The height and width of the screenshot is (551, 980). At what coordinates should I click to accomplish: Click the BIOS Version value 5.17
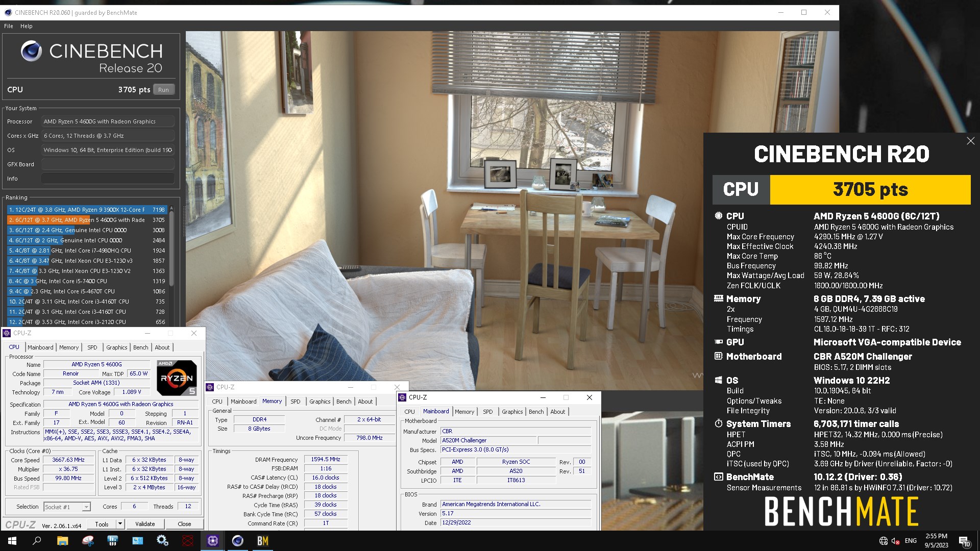pyautogui.click(x=516, y=513)
